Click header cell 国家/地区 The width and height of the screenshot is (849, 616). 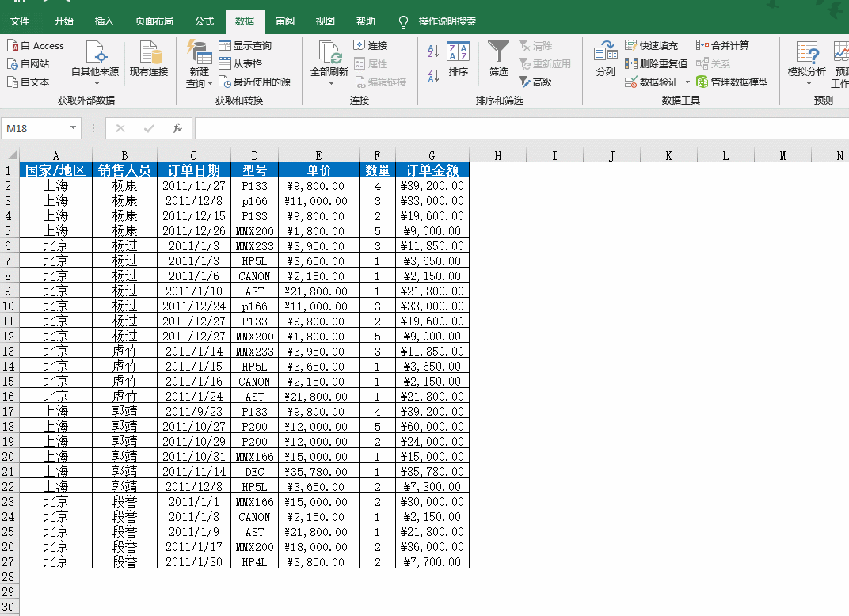click(x=55, y=170)
